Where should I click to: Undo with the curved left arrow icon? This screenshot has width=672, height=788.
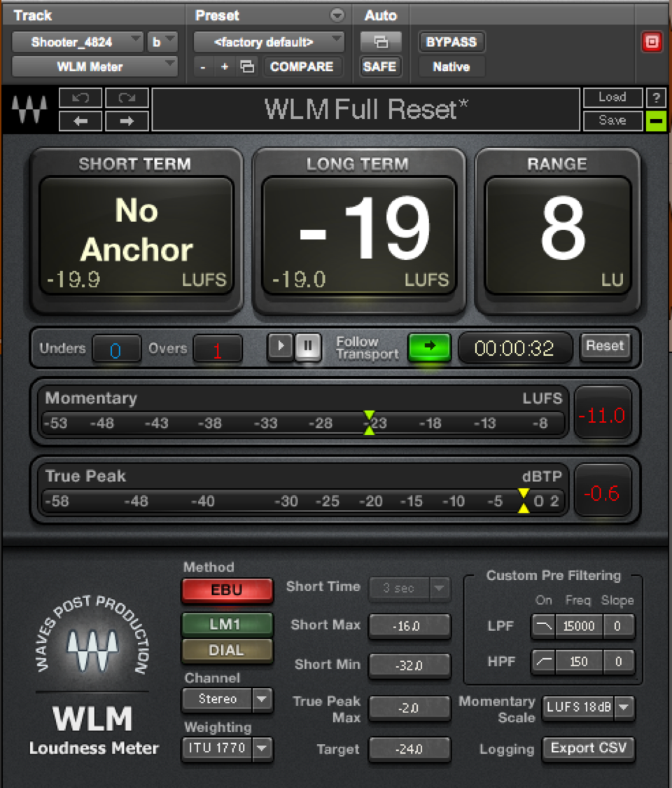click(80, 97)
